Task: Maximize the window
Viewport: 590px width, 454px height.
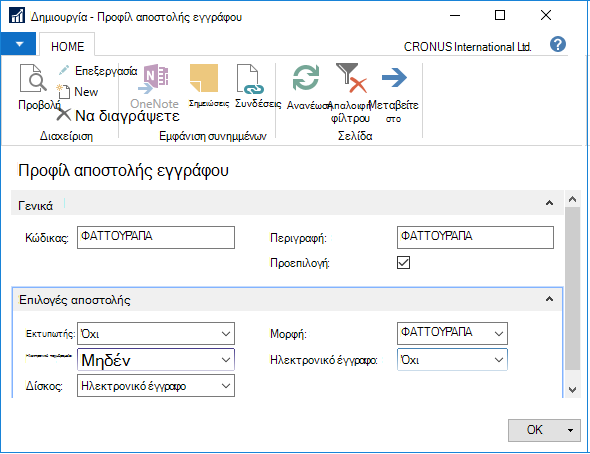Action: point(500,15)
